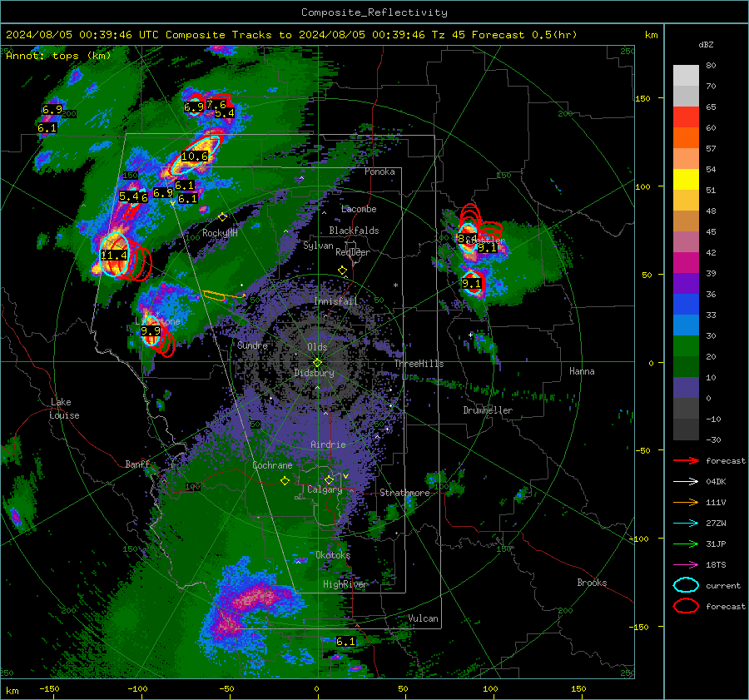Click the Banff town label

[137, 464]
